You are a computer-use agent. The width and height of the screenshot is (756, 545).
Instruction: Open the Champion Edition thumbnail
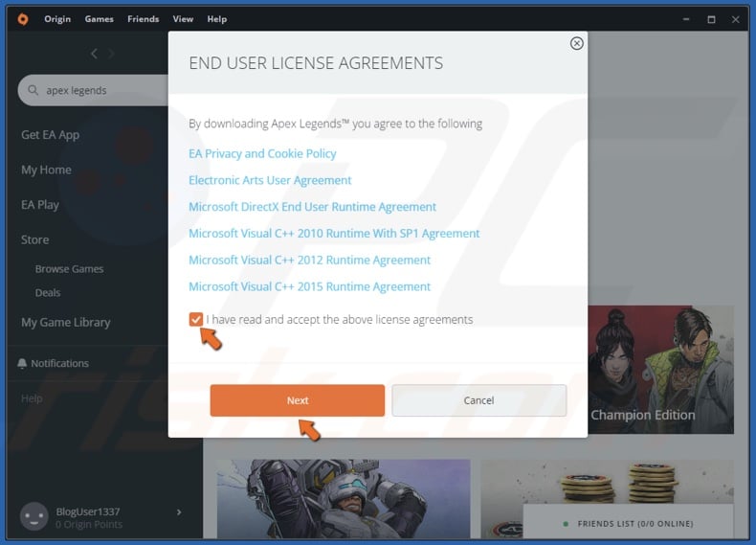(x=660, y=370)
